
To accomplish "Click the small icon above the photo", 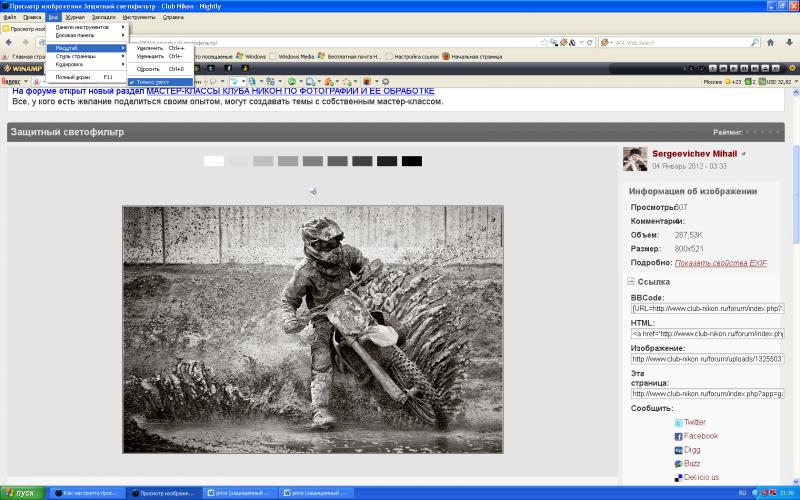I will click(x=313, y=191).
